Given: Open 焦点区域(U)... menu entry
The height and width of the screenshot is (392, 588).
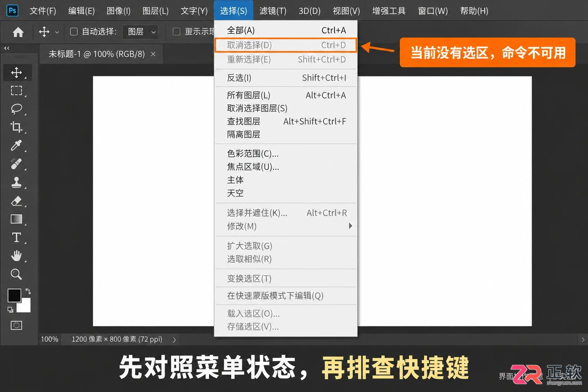Looking at the screenshot, I should (286, 167).
